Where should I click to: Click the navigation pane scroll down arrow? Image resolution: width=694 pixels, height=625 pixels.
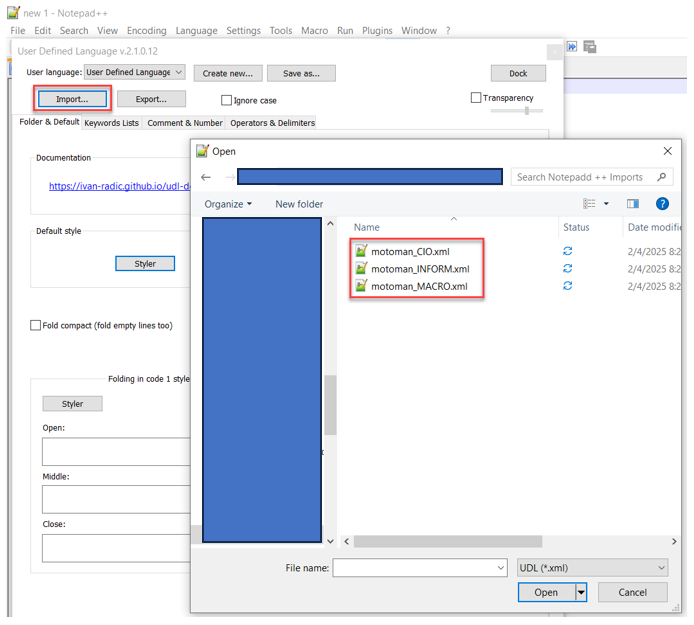[x=330, y=541]
